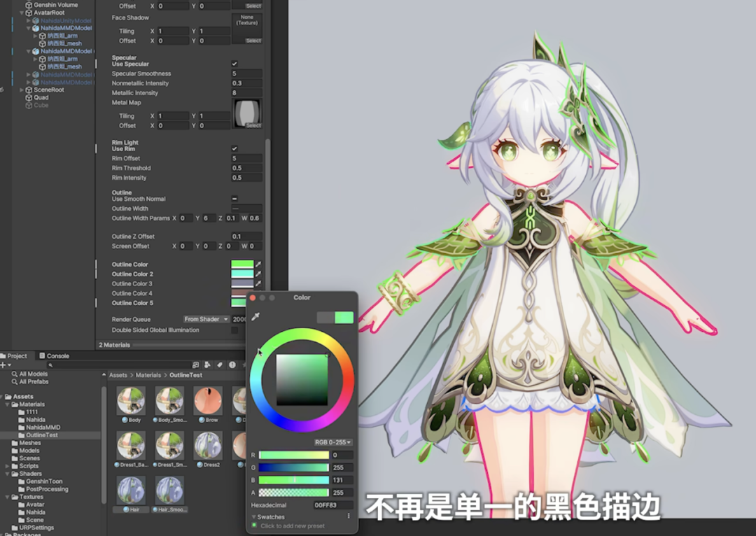
Task: Open RGB 0-255 color mode dropdown
Action: pyautogui.click(x=333, y=442)
